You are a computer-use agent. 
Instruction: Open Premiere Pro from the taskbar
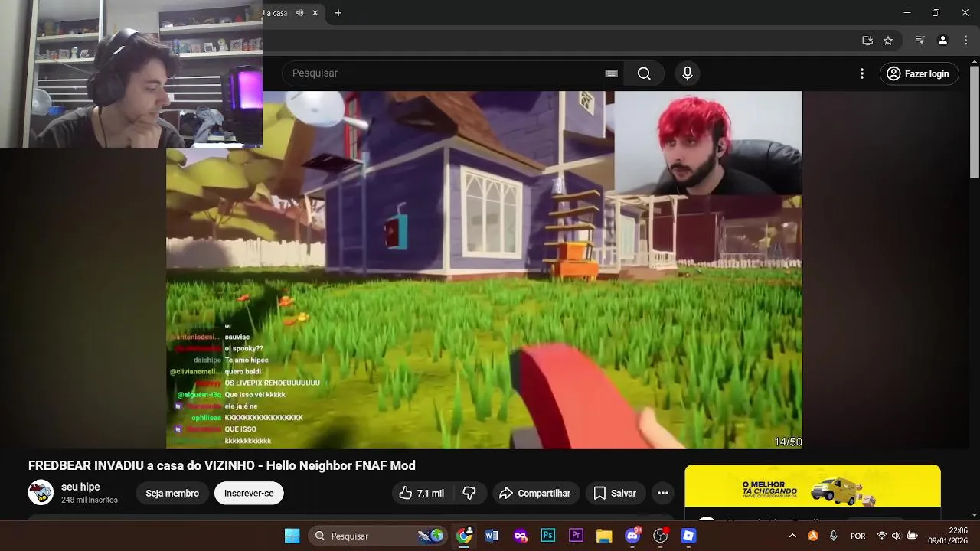click(x=577, y=536)
